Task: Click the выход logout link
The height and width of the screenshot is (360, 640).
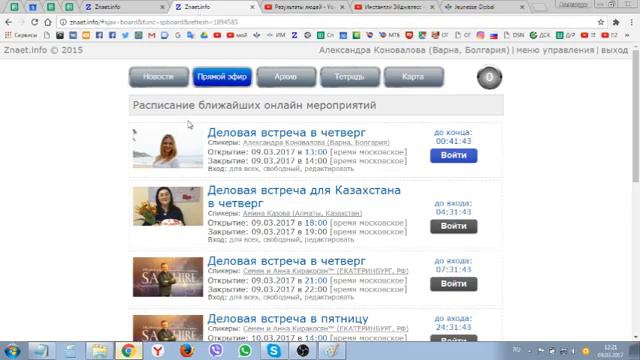Action: coord(615,50)
